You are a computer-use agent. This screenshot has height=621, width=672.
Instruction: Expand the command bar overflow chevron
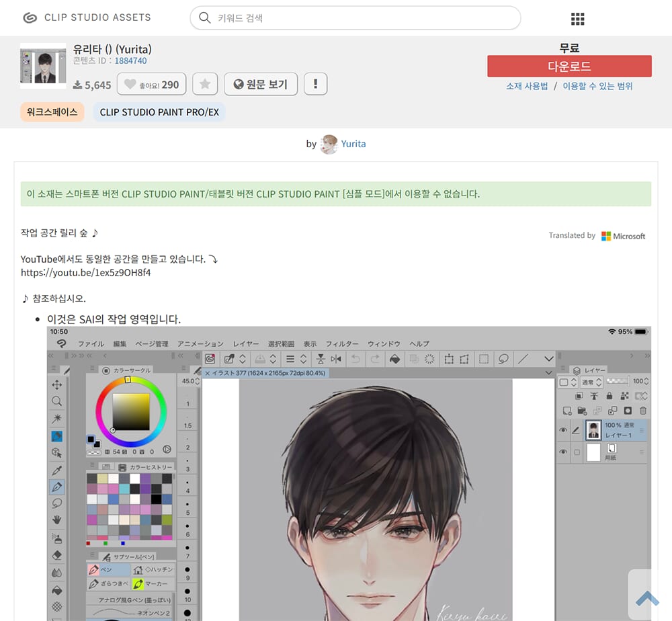(x=549, y=359)
